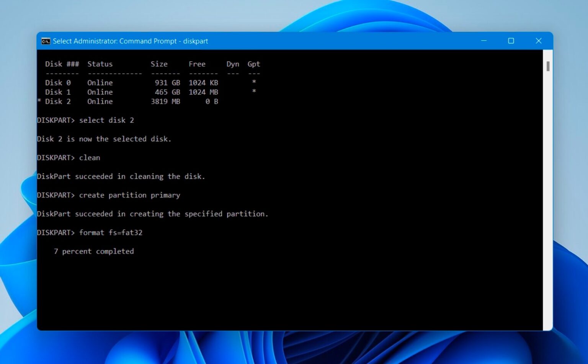Click the Size column header
The height and width of the screenshot is (364, 588).
160,64
